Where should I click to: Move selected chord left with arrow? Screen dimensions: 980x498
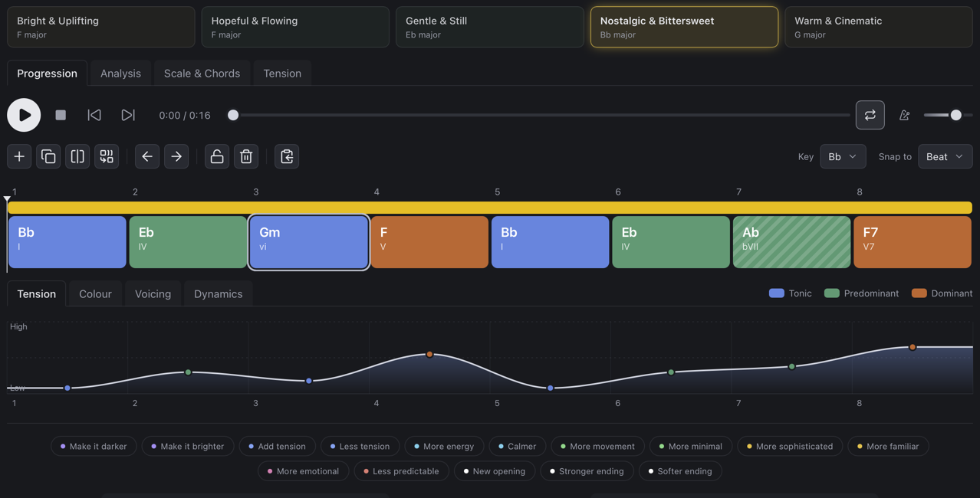point(147,156)
